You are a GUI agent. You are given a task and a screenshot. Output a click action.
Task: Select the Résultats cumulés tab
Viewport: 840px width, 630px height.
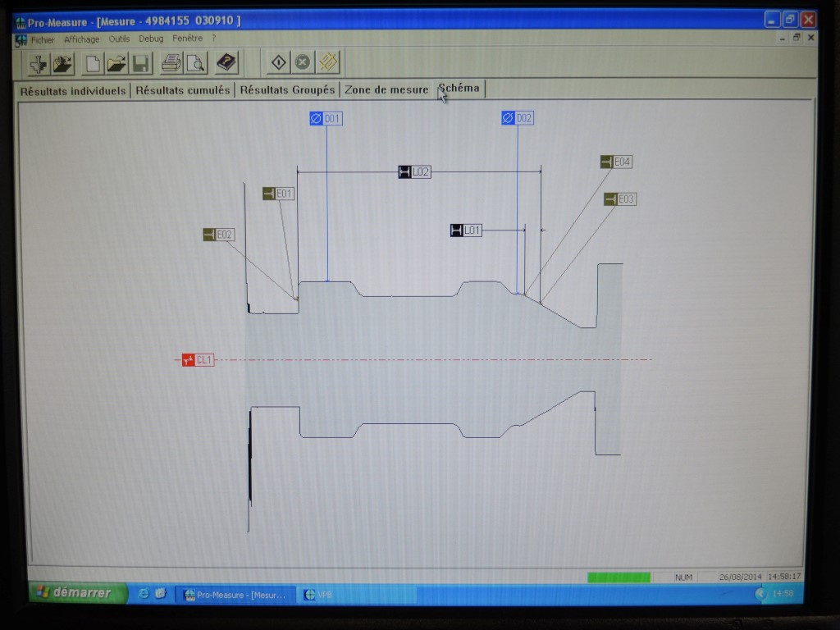coord(182,90)
